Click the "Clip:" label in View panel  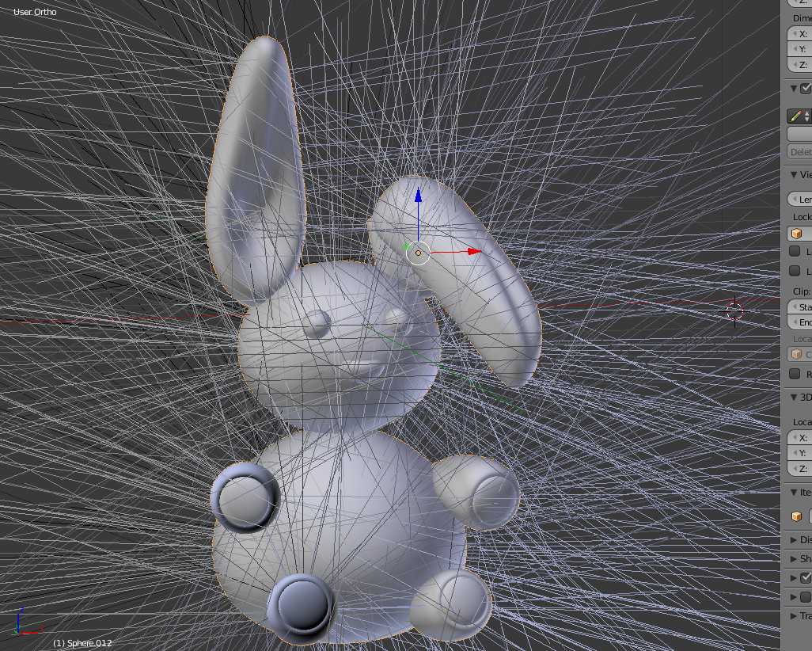click(x=802, y=291)
